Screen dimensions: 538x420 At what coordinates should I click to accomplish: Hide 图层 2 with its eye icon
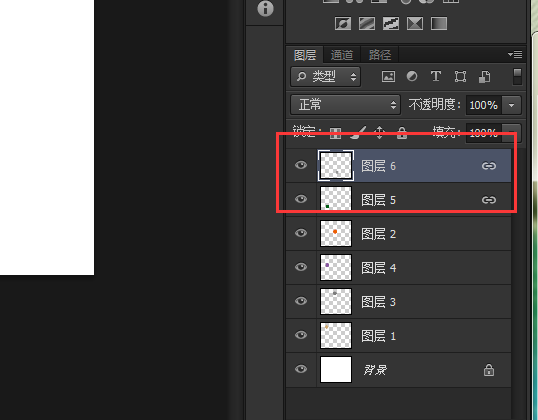pyautogui.click(x=301, y=233)
